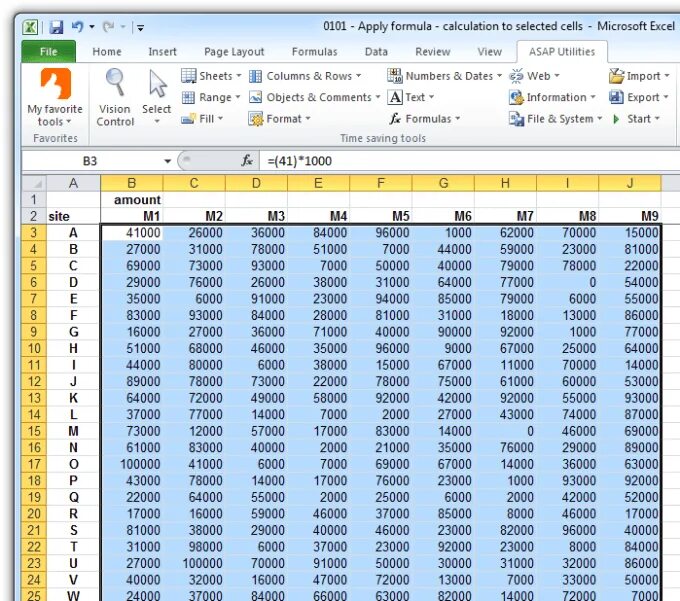Click site 'T' cell in row 22
This screenshot has height=601, width=680.
[73, 547]
